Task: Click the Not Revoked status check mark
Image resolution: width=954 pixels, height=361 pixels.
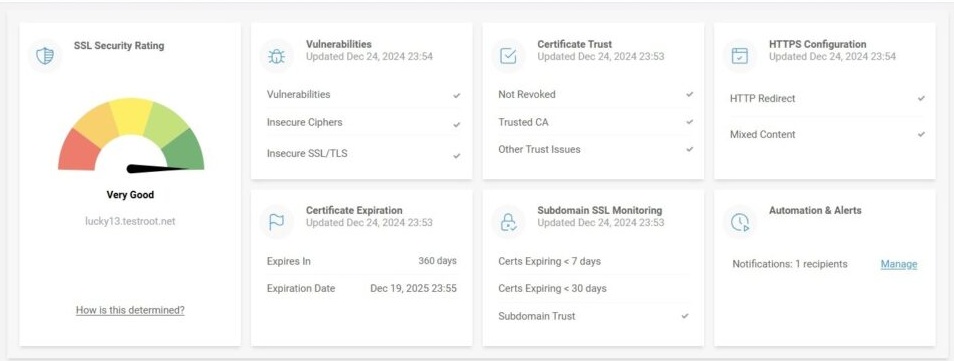Action: point(689,94)
